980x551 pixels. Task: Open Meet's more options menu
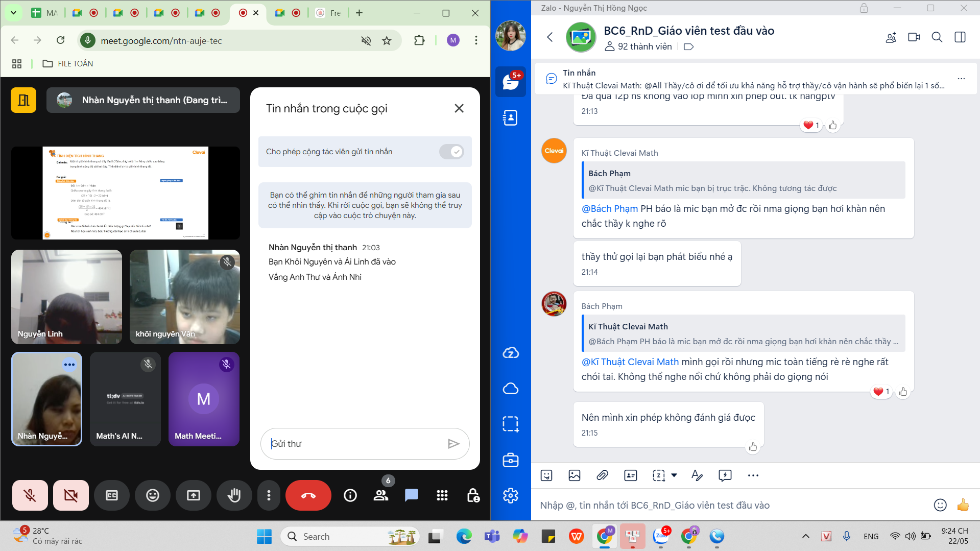[x=269, y=495]
